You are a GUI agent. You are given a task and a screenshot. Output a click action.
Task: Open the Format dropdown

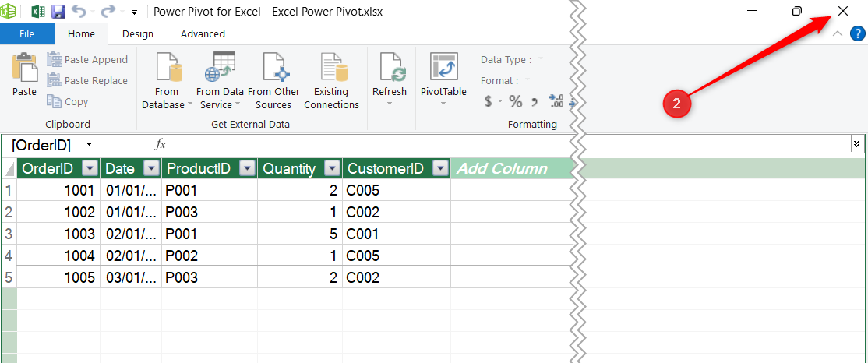(x=528, y=80)
